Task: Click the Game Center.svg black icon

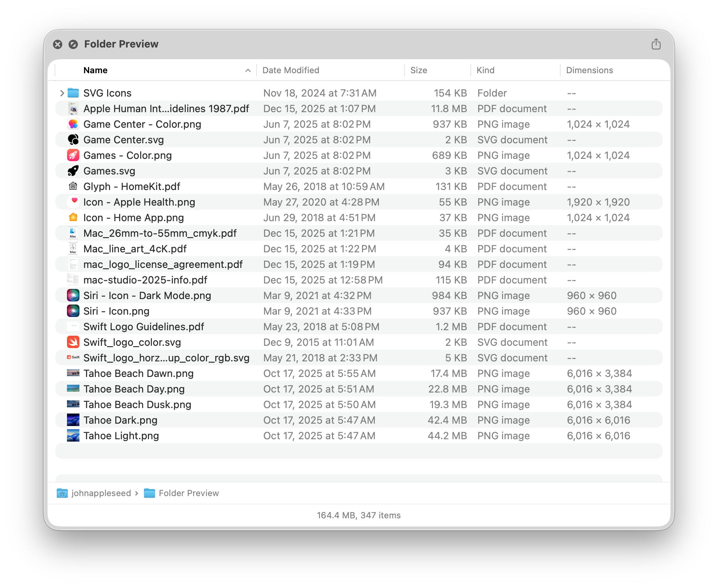Action: tap(73, 140)
